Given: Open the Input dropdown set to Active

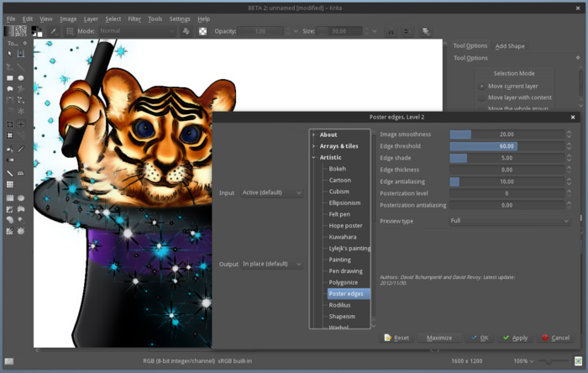Looking at the screenshot, I should point(272,192).
